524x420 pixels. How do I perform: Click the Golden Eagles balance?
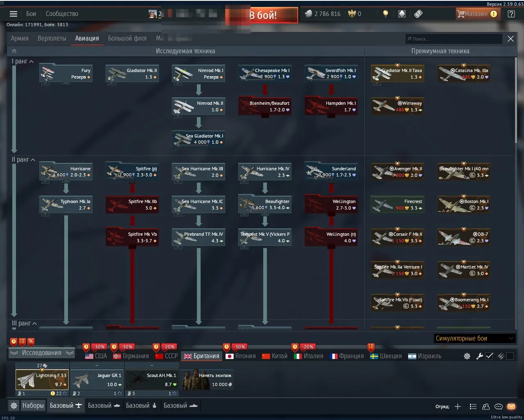(x=355, y=14)
